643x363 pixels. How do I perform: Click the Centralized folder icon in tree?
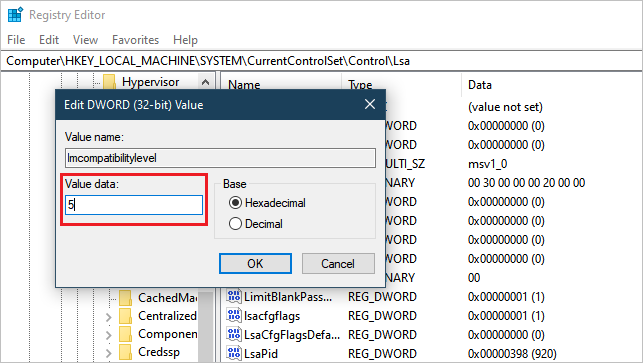click(x=125, y=316)
